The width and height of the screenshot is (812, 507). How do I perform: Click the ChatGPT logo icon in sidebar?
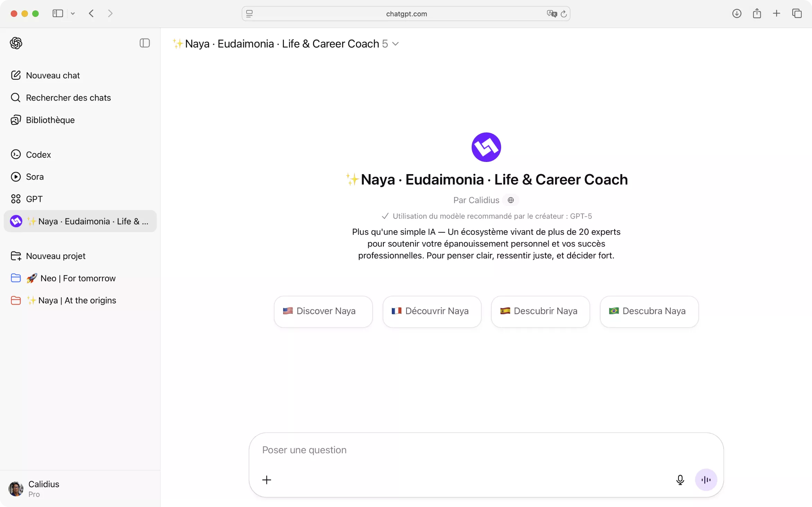pos(16,43)
